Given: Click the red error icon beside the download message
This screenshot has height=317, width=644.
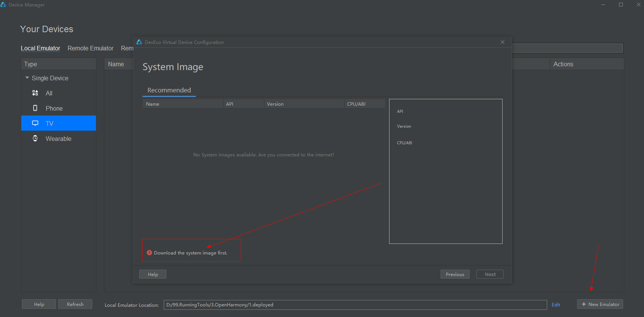Looking at the screenshot, I should click(x=149, y=253).
